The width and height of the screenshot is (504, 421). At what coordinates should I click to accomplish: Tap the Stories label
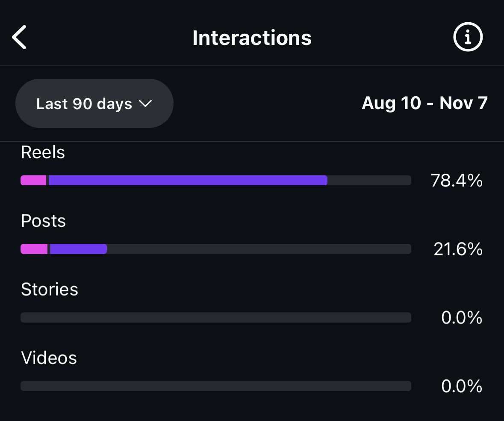pyautogui.click(x=50, y=290)
